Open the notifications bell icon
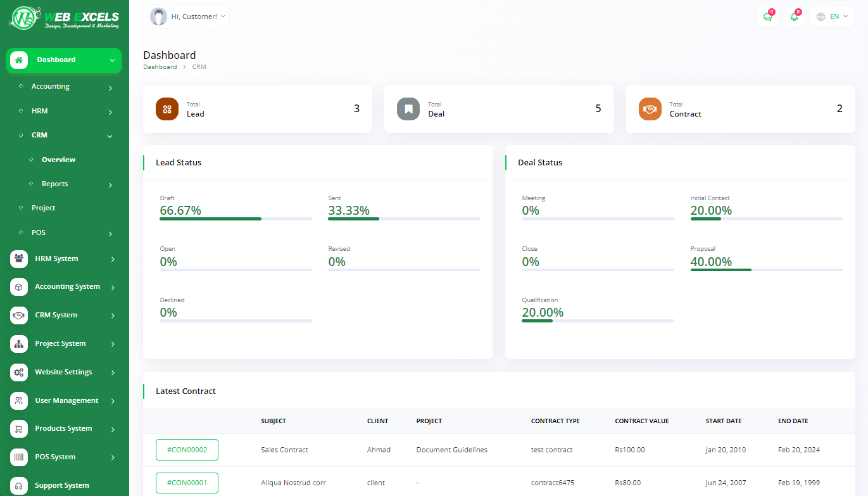 point(794,16)
